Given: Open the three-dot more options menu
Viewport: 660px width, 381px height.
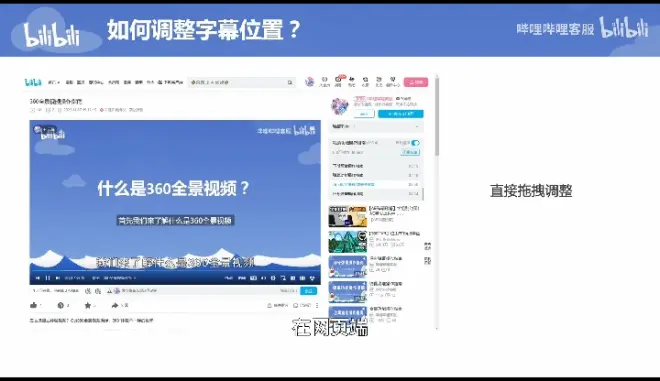Looking at the screenshot, I should [317, 305].
